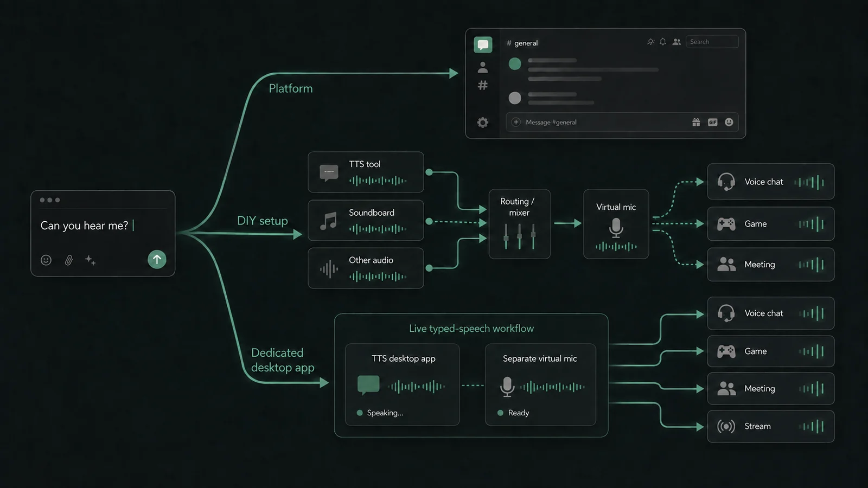Screen dimensions: 868x488
Task: Select the Meeting card next to Virtual mic
Action: click(x=771, y=265)
